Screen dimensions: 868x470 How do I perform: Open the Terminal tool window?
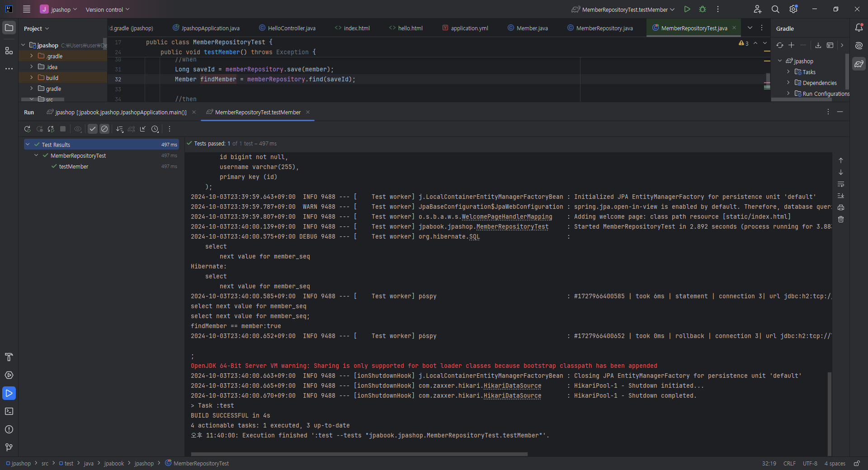[x=9, y=411]
